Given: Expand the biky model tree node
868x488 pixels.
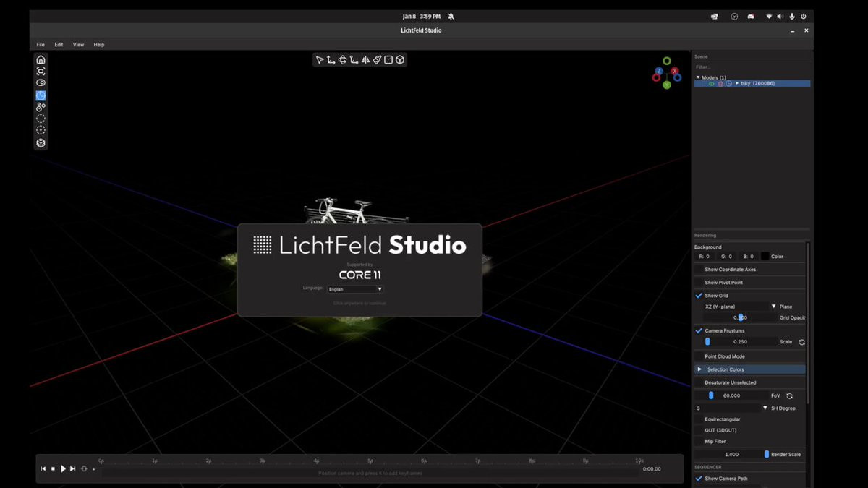Looking at the screenshot, I should 737,84.
